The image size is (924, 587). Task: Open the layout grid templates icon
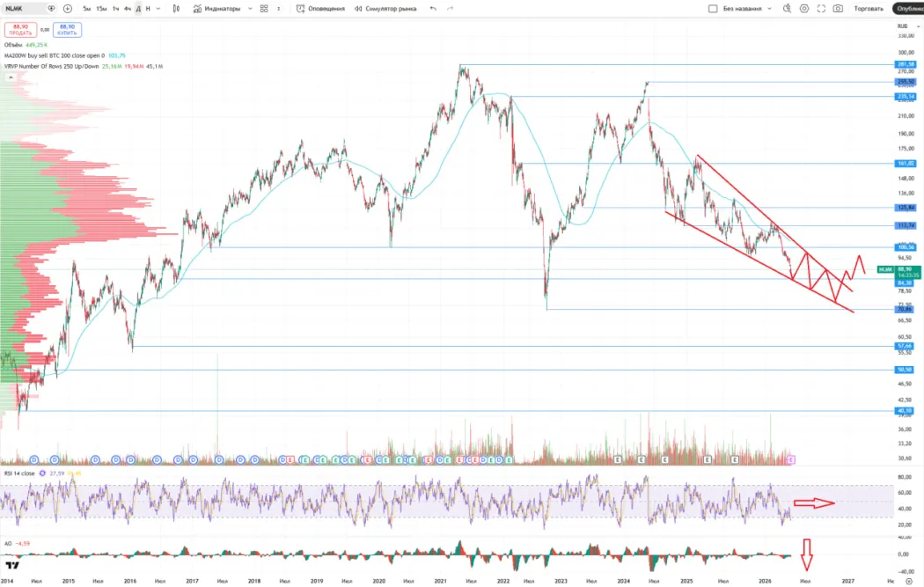(264, 8)
